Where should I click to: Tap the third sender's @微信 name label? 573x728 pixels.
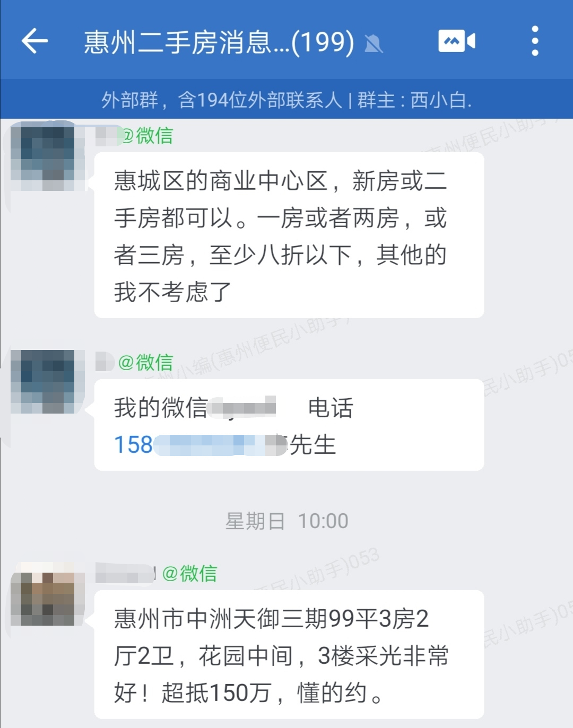pos(189,573)
